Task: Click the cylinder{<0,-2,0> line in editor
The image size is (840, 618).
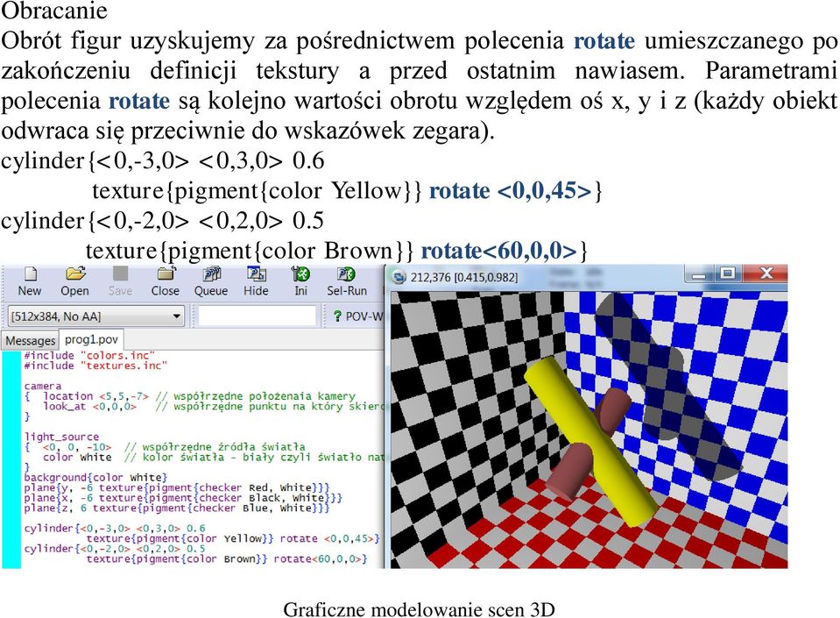Action: pyautogui.click(x=115, y=549)
